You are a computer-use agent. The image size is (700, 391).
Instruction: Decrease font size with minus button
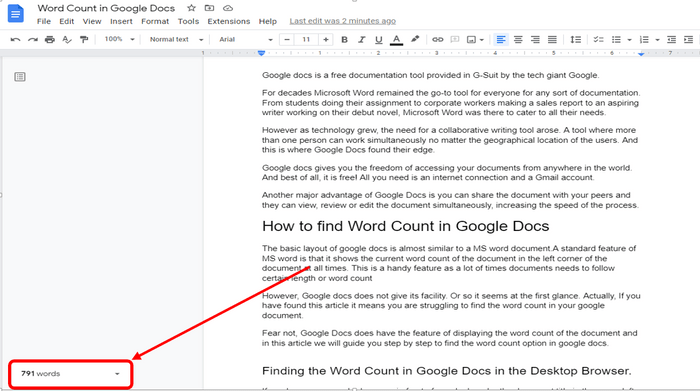[x=287, y=40]
